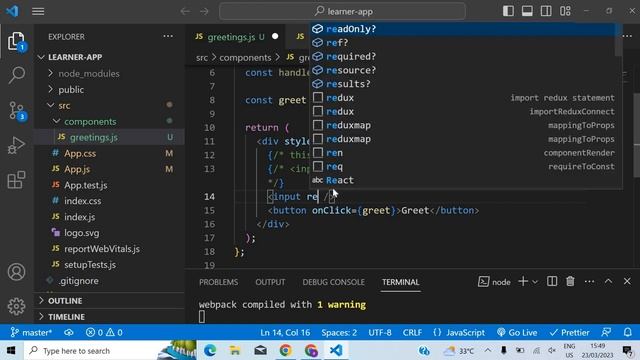Open the Explorer view in activity bar

coord(16,41)
